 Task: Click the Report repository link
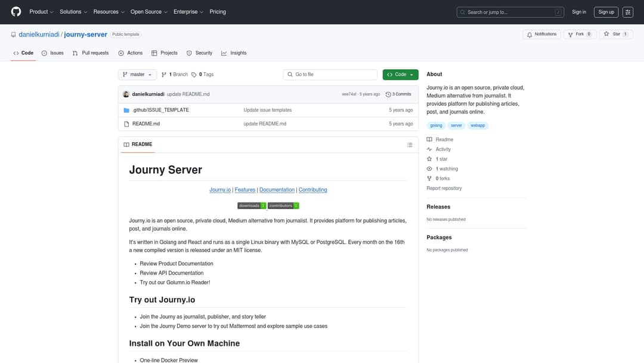(444, 188)
